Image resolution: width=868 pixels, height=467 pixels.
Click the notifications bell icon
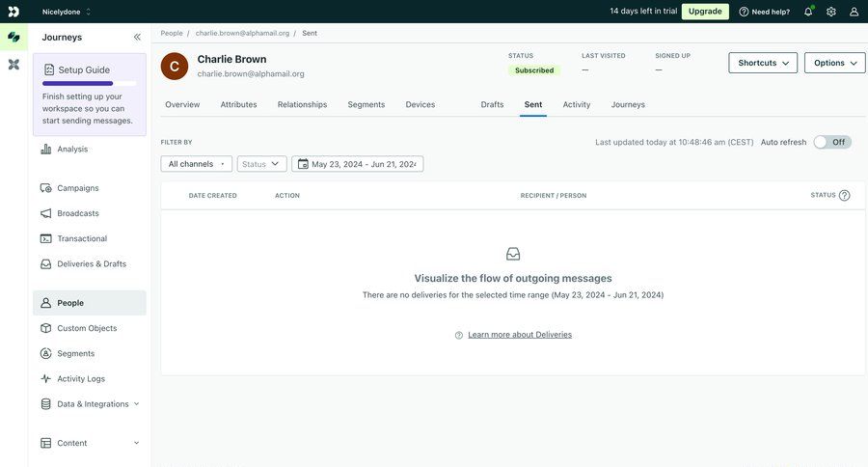808,12
